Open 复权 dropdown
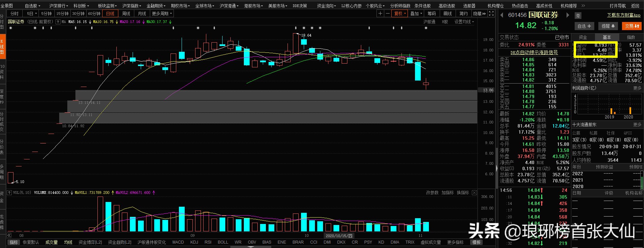 pyautogui.click(x=400, y=14)
